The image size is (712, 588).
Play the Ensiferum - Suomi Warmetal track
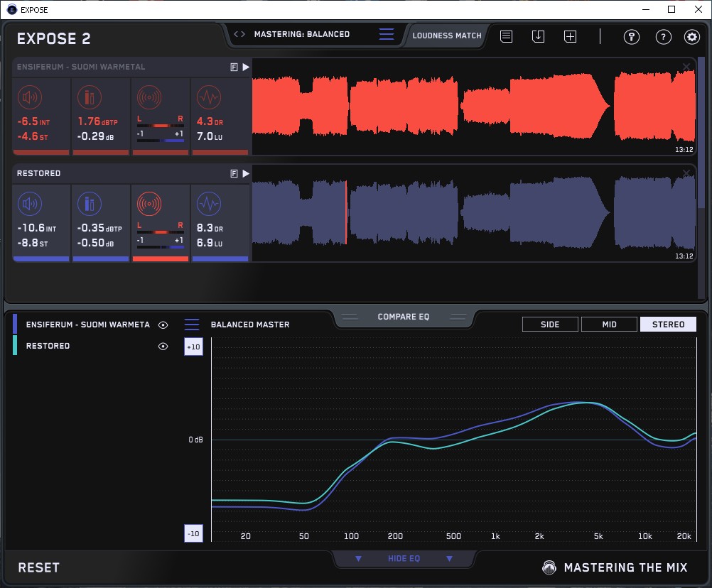[x=246, y=67]
